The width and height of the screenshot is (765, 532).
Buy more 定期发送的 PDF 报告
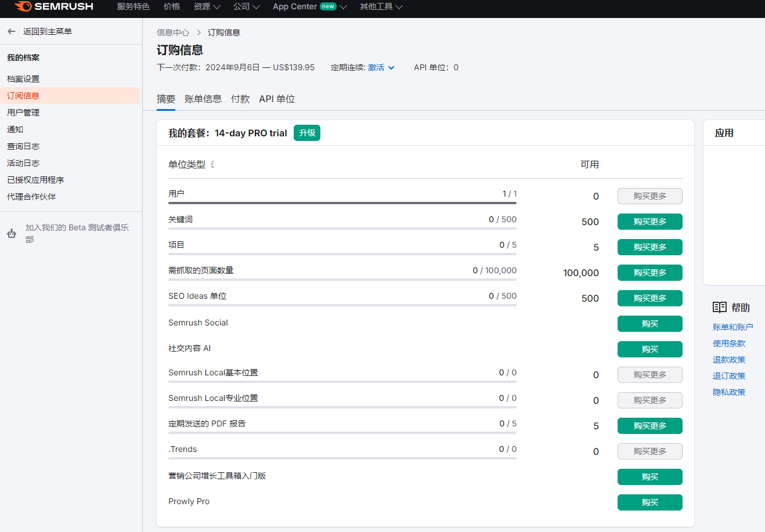pos(650,426)
